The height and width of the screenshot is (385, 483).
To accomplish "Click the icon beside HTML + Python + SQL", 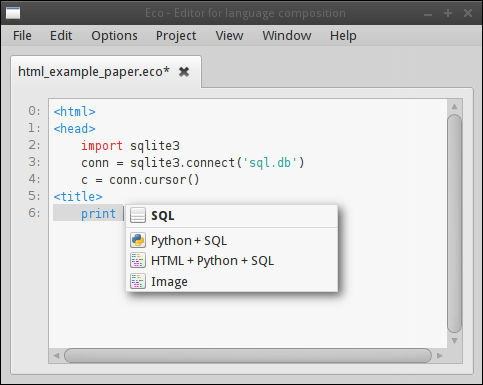I will click(x=138, y=261).
